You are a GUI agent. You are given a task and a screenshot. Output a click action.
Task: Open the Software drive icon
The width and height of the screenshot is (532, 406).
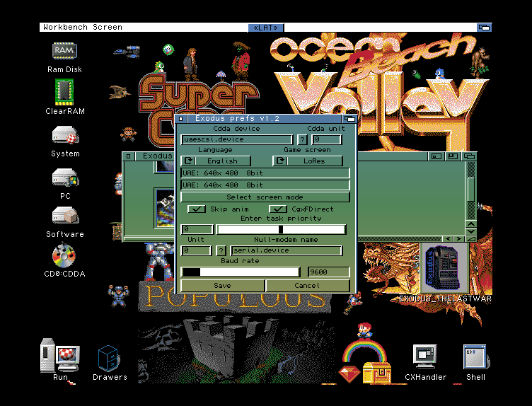(x=65, y=216)
